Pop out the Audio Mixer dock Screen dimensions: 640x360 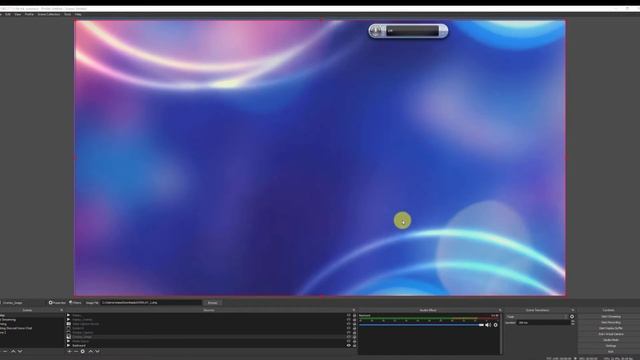tap(500, 310)
